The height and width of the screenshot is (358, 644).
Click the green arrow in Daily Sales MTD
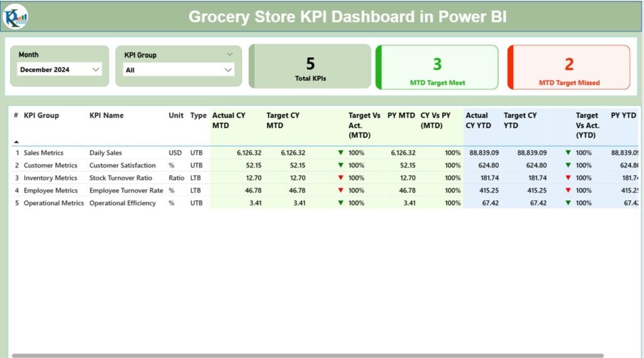pyautogui.click(x=340, y=153)
